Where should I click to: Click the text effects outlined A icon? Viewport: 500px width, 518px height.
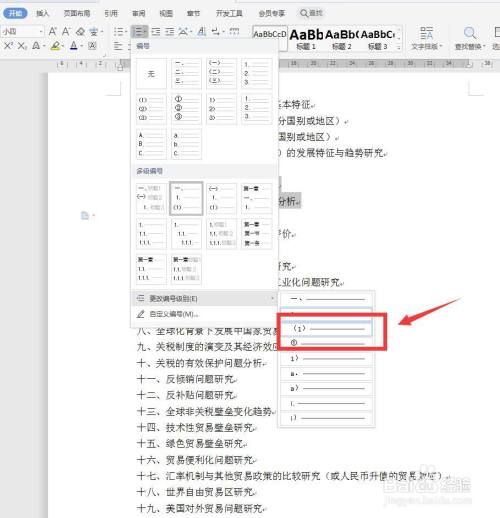point(36,46)
